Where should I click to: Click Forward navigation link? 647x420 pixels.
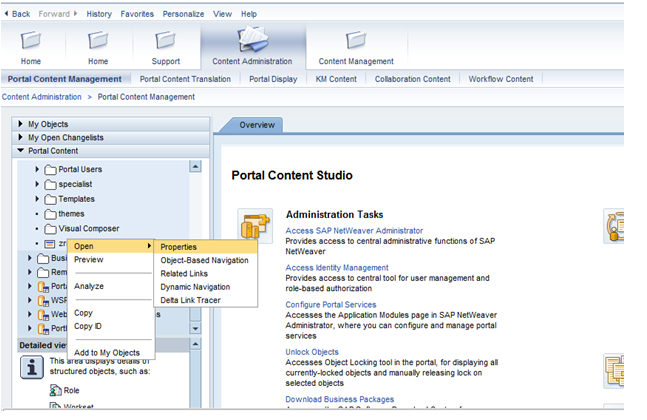coord(54,14)
